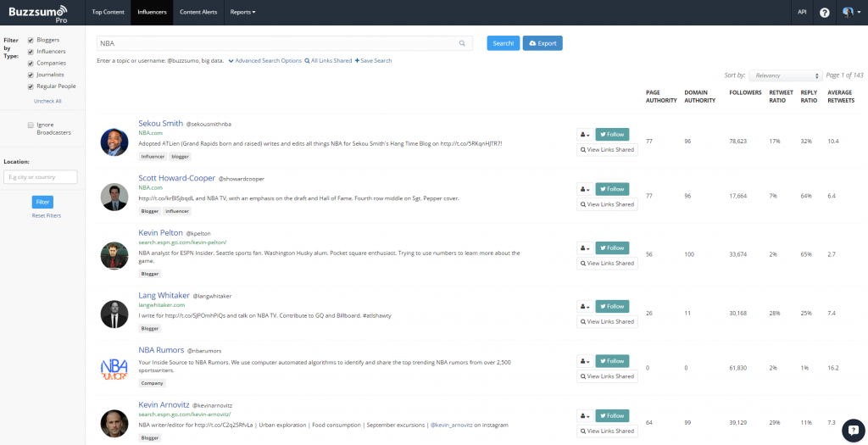Enable the Ignore Broadcasters checkbox
This screenshot has height=445, width=868.
point(31,125)
